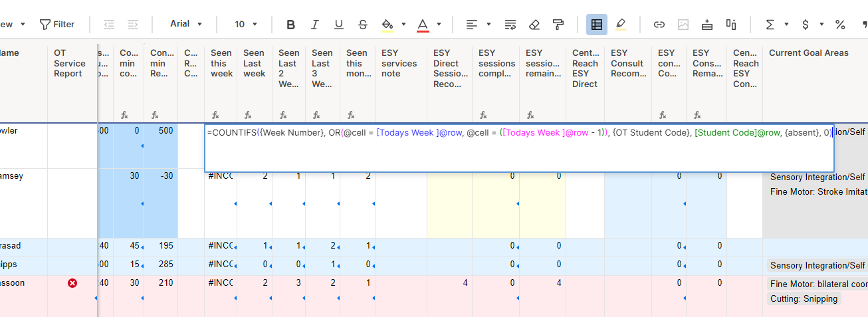The height and width of the screenshot is (317, 868).
Task: Open conditional formatting grid icon
Action: (x=597, y=25)
